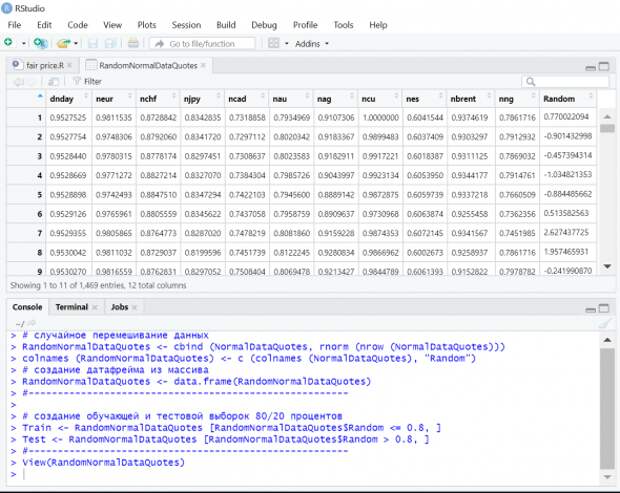The image size is (620, 493).
Task: Click the New File icon in toolbar
Action: click(x=8, y=42)
